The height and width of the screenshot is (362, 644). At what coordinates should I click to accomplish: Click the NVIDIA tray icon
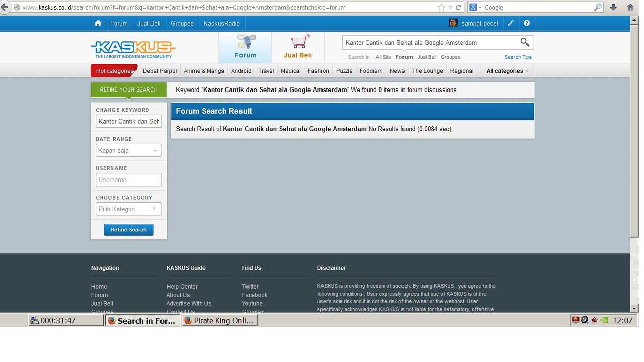604,320
